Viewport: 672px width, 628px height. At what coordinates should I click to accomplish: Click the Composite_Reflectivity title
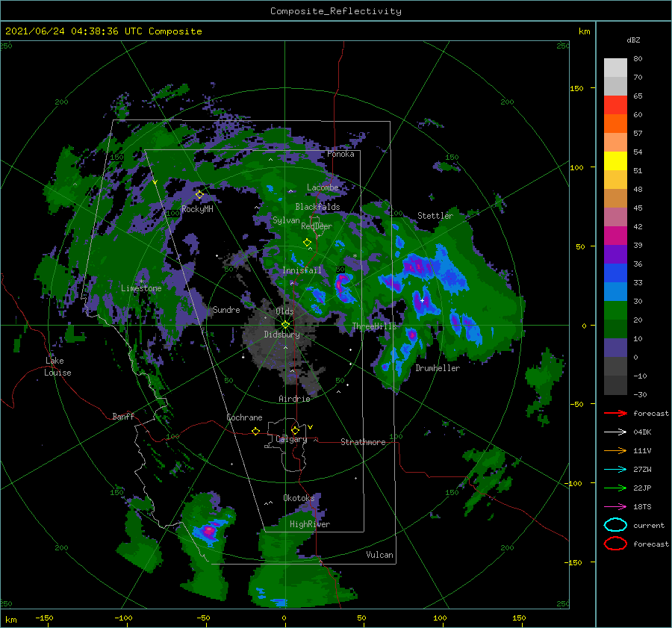tap(336, 11)
